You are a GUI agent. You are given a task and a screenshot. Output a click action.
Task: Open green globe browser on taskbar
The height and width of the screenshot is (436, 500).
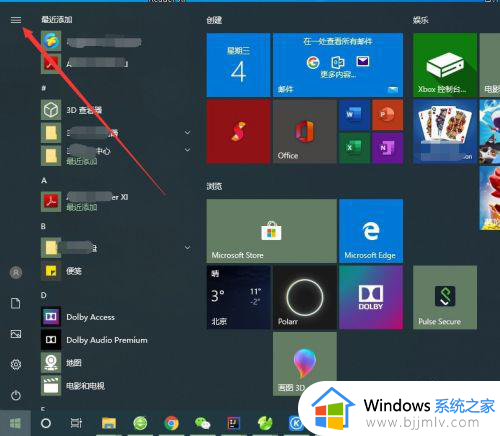(140, 423)
